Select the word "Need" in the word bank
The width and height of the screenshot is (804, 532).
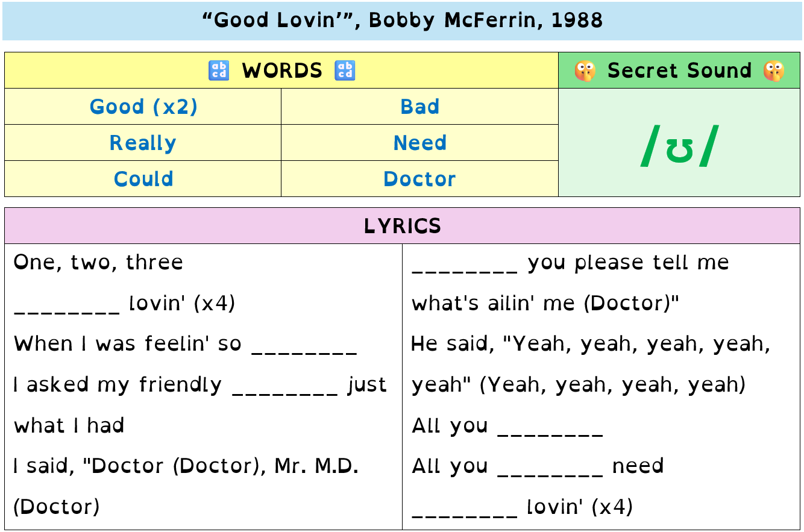[x=420, y=143]
